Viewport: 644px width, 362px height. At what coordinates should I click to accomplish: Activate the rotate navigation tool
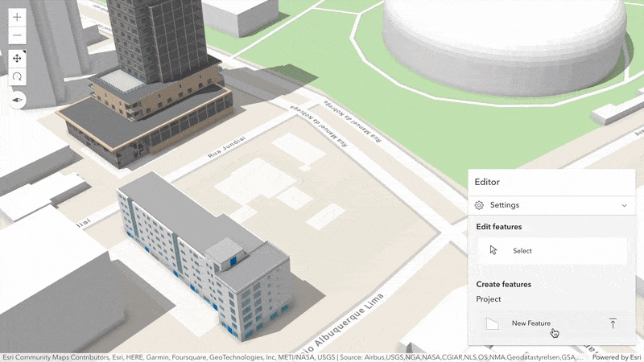[17, 76]
